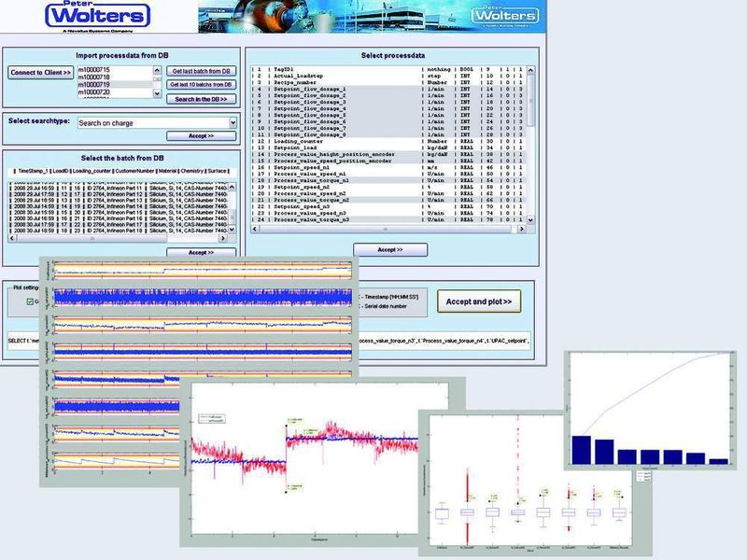Select the Actual_Loadstep row

[388, 76]
